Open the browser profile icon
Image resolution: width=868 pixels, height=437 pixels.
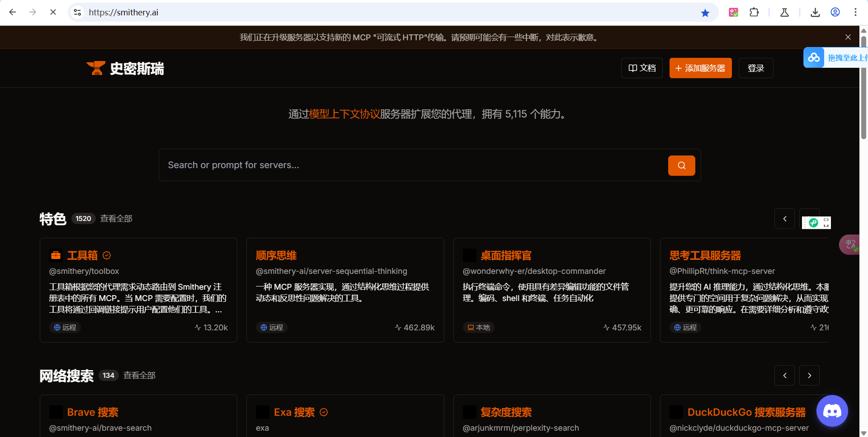835,12
